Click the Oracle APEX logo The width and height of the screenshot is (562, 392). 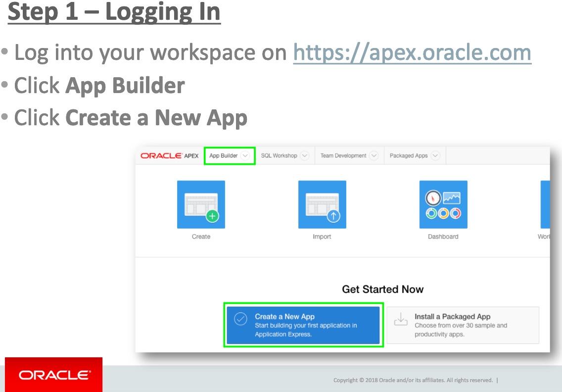(169, 155)
